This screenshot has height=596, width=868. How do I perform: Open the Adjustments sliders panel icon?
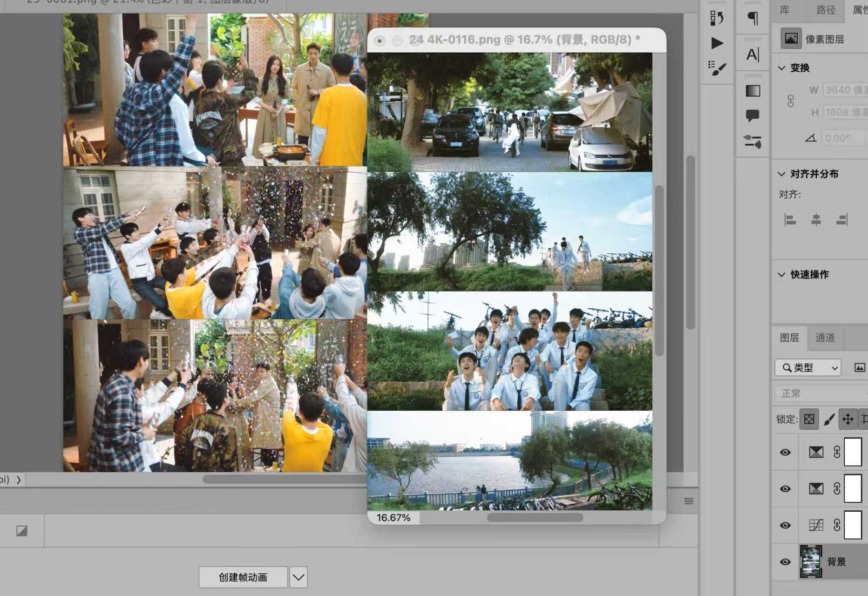tap(753, 141)
